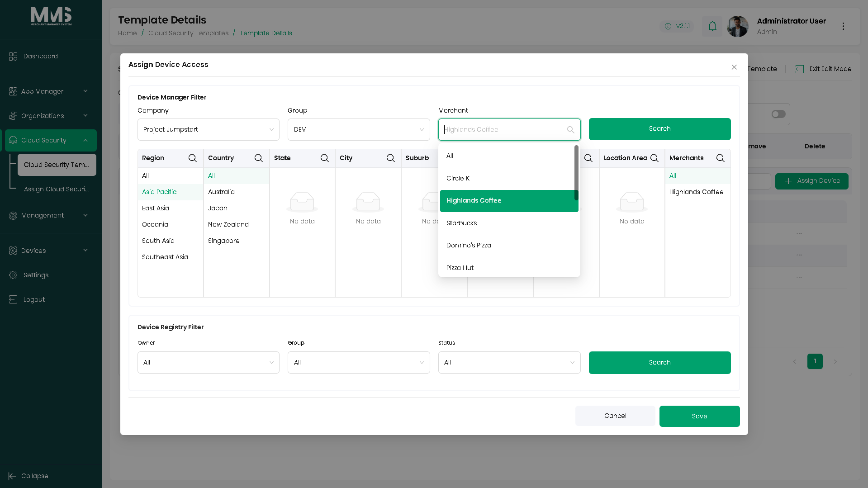Viewport: 868px width, 488px height.
Task: Click pagination page 1 button
Action: coord(815,361)
